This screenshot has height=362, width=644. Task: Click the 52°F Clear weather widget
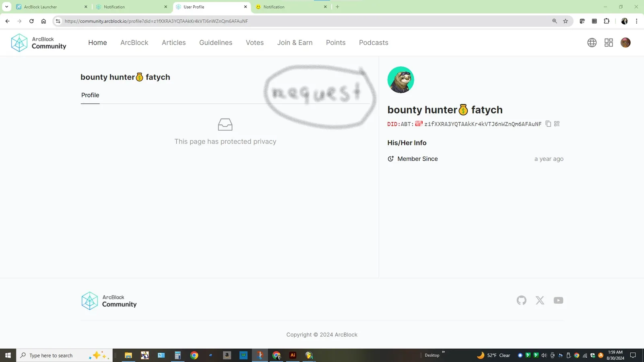coord(493,355)
